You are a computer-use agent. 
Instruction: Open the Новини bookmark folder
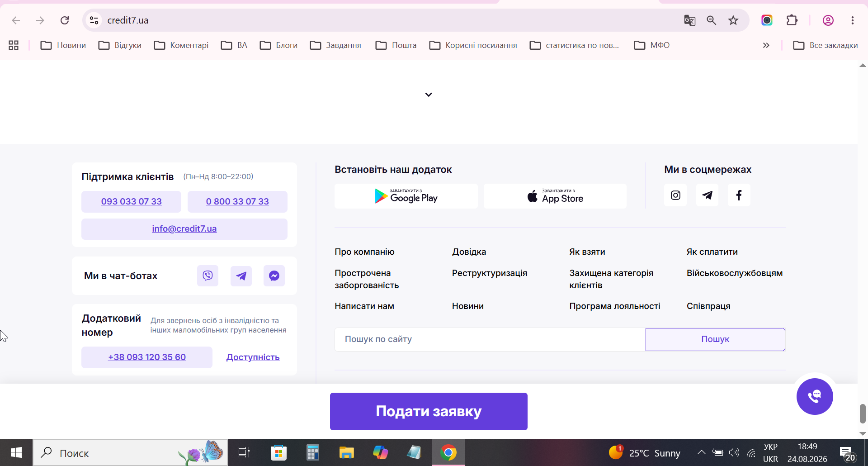[63, 45]
